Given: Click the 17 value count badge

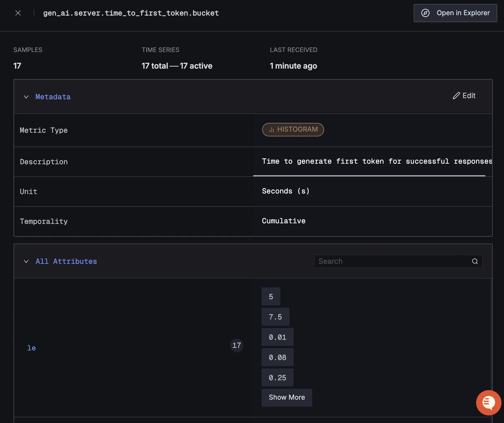Looking at the screenshot, I should pyautogui.click(x=237, y=345).
